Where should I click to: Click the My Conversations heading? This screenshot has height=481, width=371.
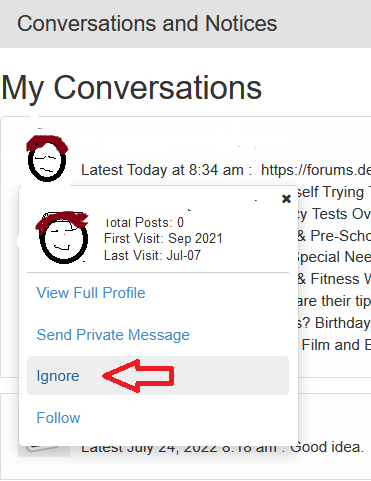(132, 88)
